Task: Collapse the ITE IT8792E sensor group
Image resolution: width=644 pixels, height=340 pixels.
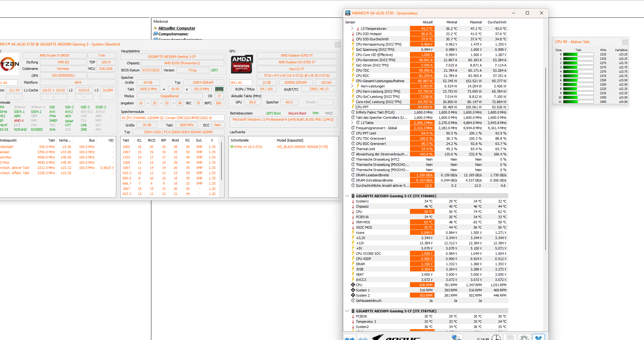Action: point(347,311)
